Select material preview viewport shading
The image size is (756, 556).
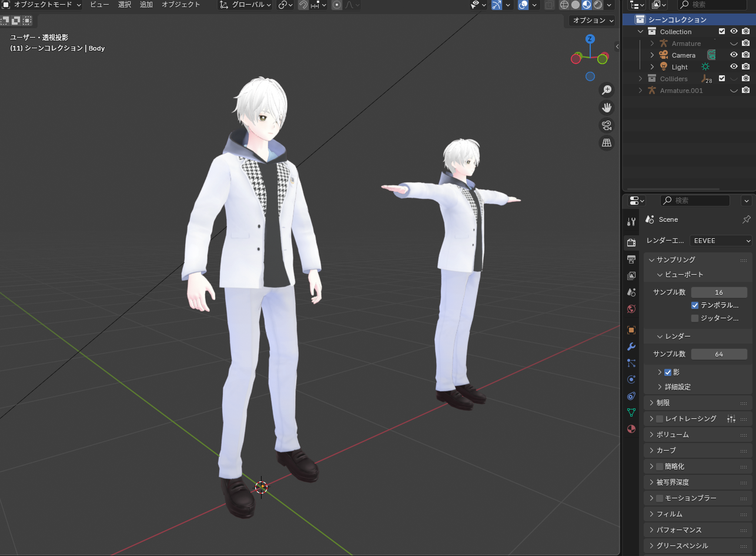click(587, 5)
